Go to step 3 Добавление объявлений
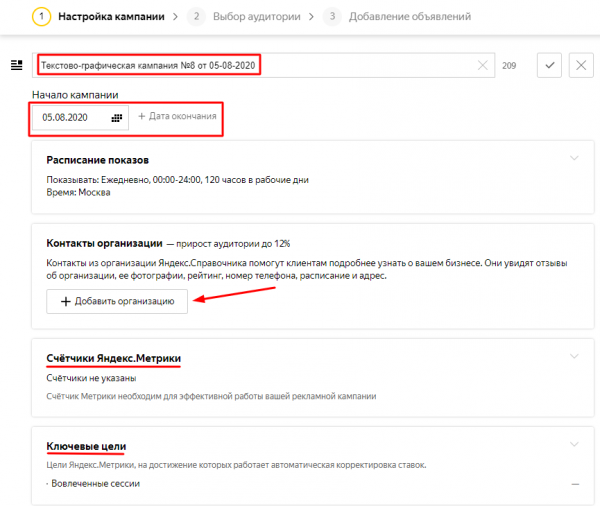 click(397, 16)
